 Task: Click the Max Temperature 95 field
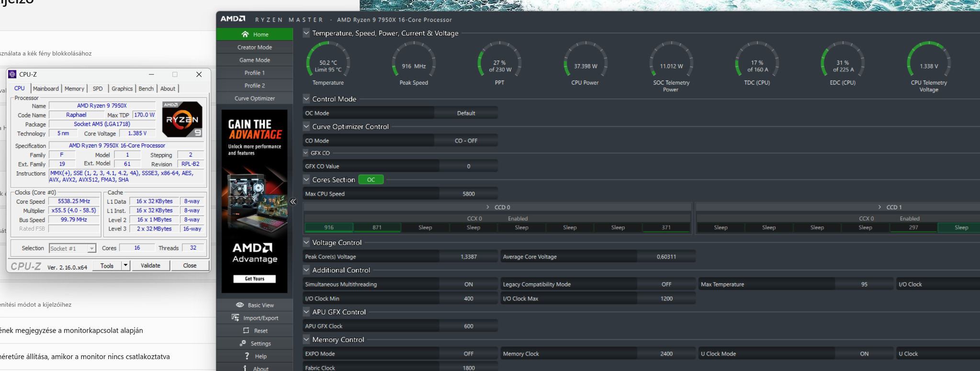click(864, 284)
